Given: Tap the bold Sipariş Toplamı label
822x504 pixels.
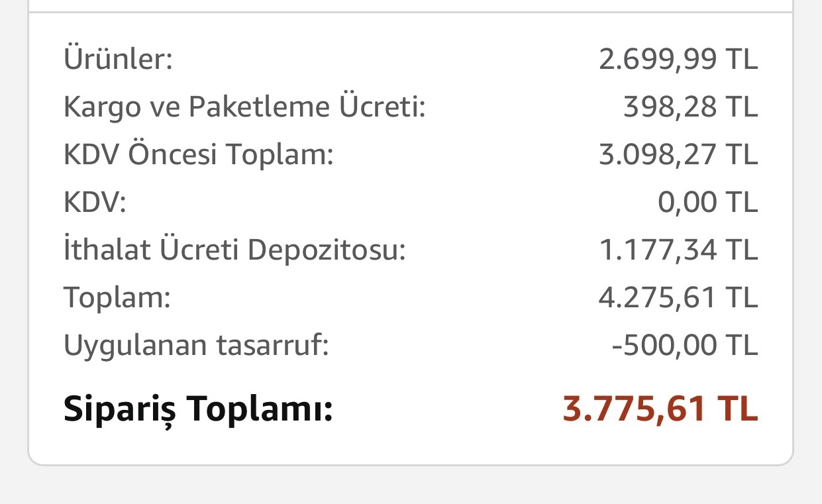Looking at the screenshot, I should point(198,409).
